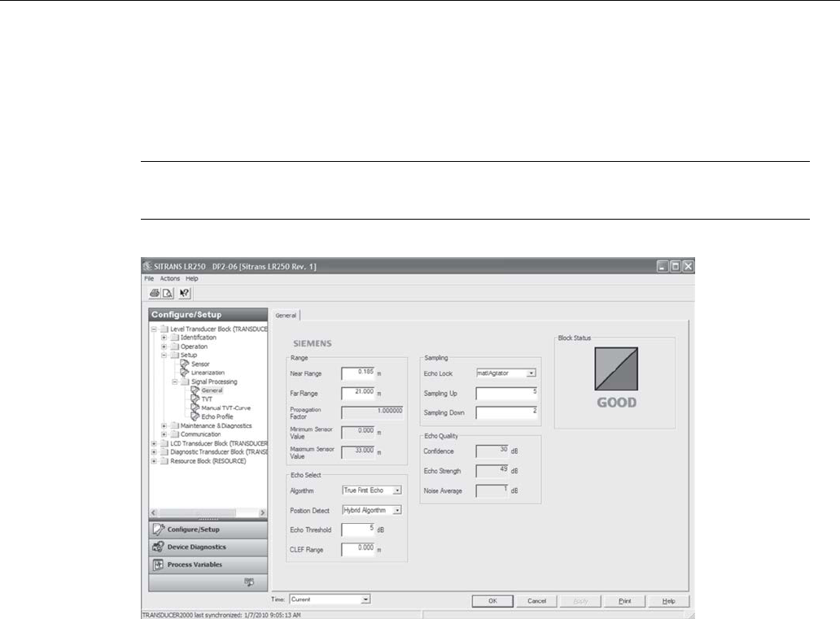This screenshot has width=840, height=619.
Task: Select the Sensor tree item
Action: pyautogui.click(x=199, y=364)
